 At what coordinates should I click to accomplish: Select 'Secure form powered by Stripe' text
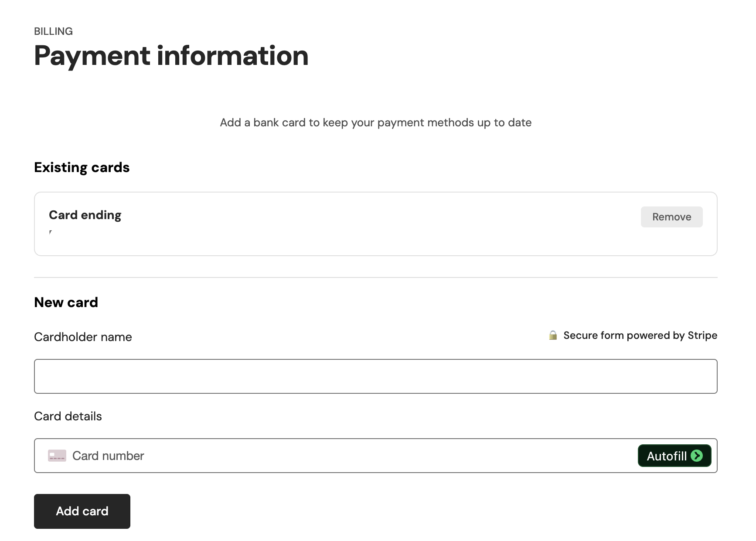pyautogui.click(x=640, y=335)
